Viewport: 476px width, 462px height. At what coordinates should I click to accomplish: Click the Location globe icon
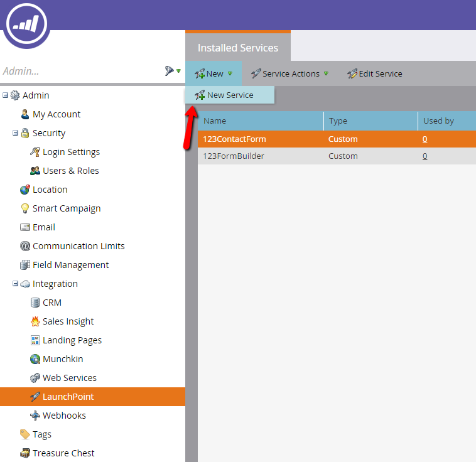25,190
